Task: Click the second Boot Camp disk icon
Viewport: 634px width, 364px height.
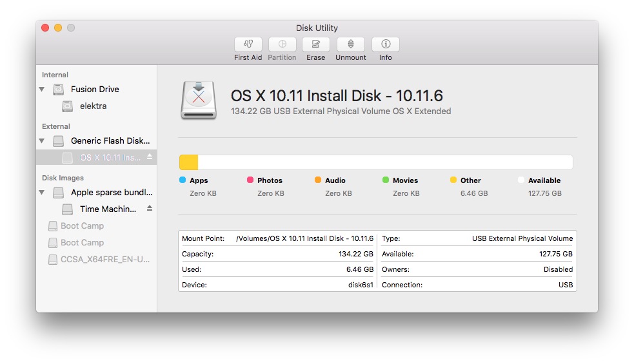Action: click(52, 243)
